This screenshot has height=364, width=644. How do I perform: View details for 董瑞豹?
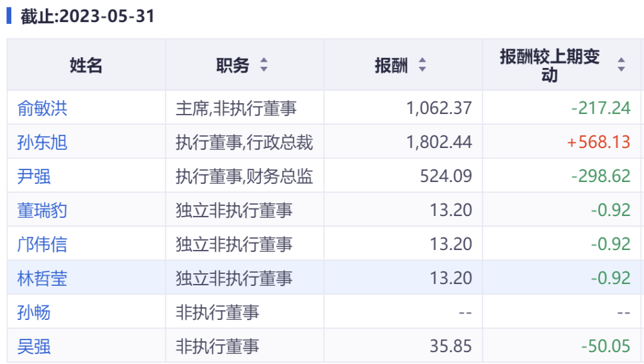(42, 210)
